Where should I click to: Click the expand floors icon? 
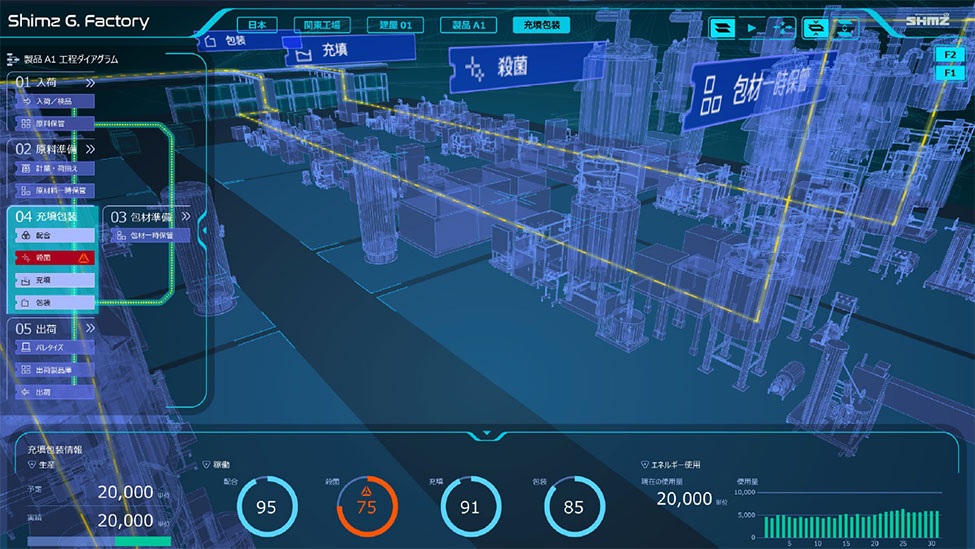(846, 28)
